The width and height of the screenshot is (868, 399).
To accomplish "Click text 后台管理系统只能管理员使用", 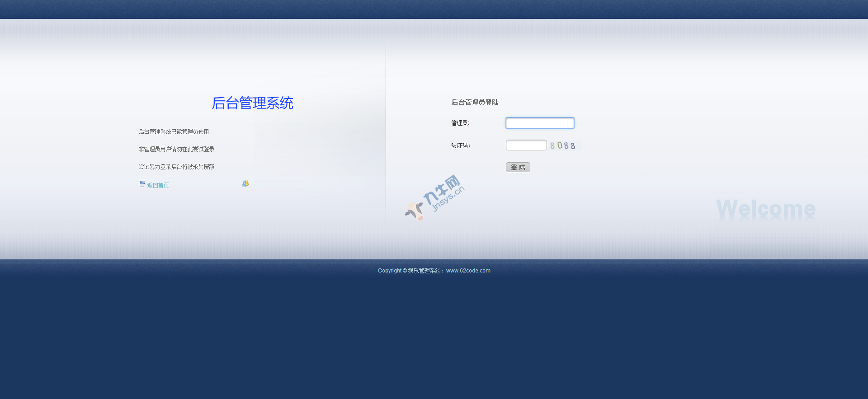I will 174,131.
